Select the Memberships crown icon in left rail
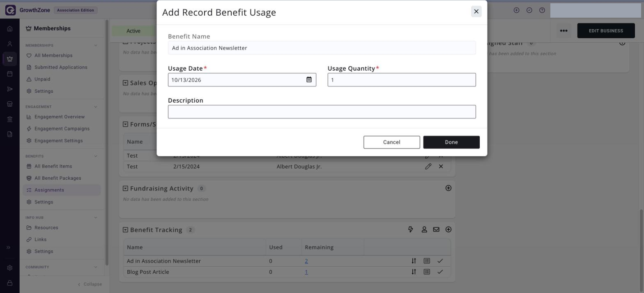Screen dimensions: 644x293 point(10,59)
